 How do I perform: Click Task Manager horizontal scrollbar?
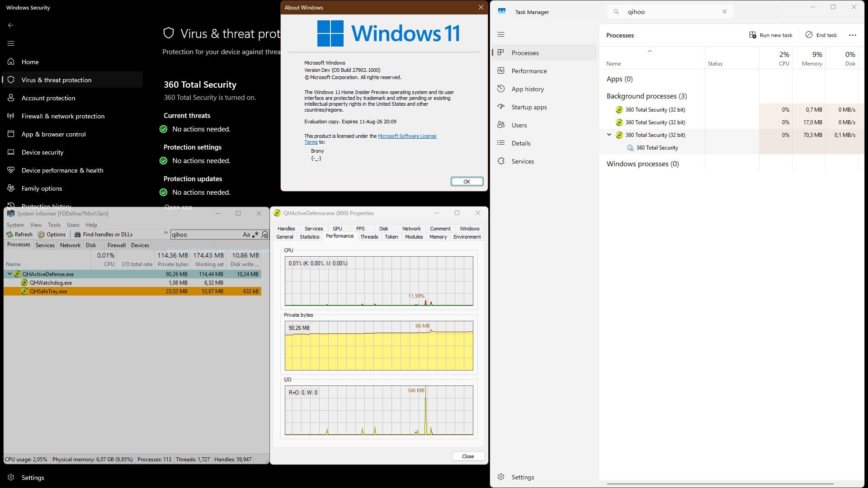point(720,484)
